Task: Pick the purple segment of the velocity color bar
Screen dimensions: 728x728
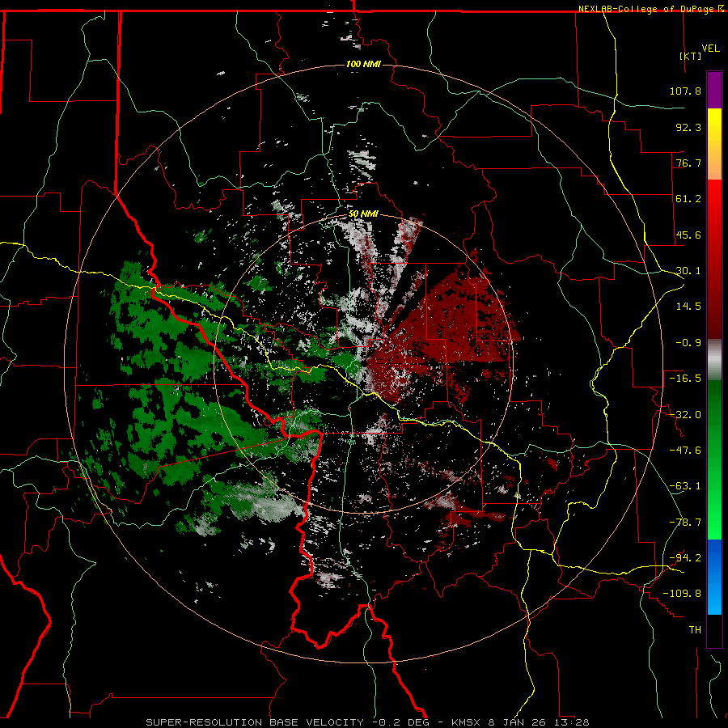Action: click(714, 90)
